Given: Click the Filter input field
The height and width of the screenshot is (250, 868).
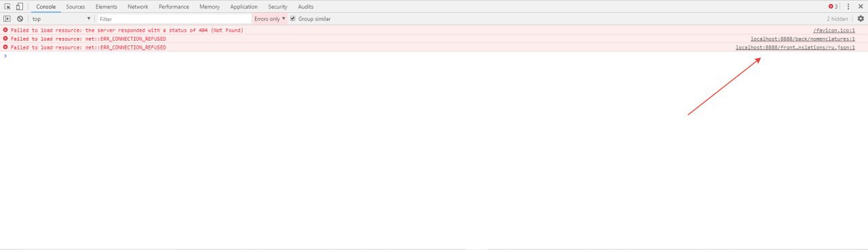Looking at the screenshot, I should (174, 19).
